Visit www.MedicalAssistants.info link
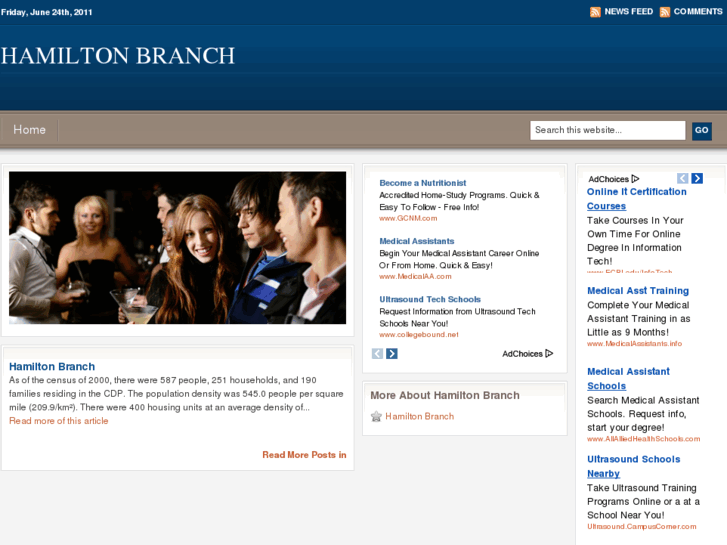This screenshot has width=727, height=545. [634, 344]
